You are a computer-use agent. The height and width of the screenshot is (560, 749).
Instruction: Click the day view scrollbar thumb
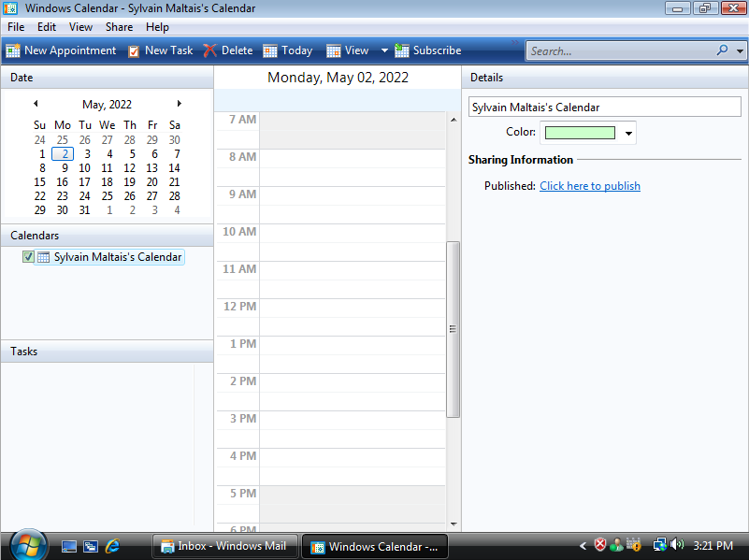(x=453, y=329)
